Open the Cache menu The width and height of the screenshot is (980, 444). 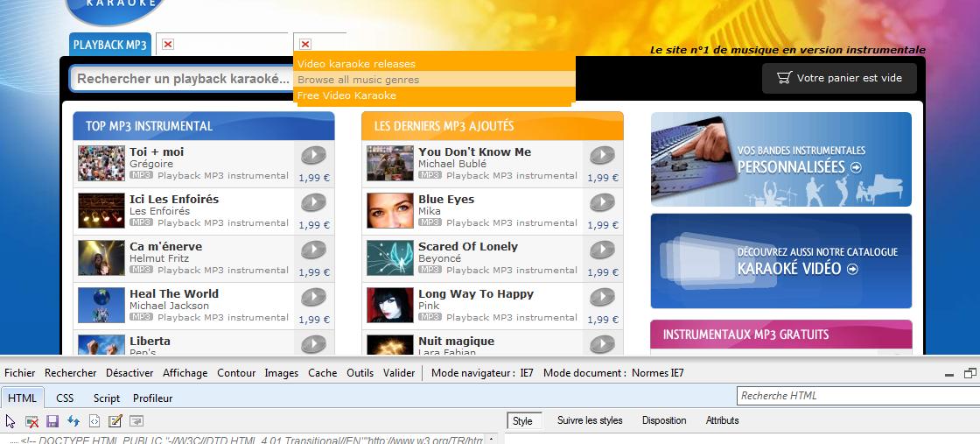coord(323,373)
